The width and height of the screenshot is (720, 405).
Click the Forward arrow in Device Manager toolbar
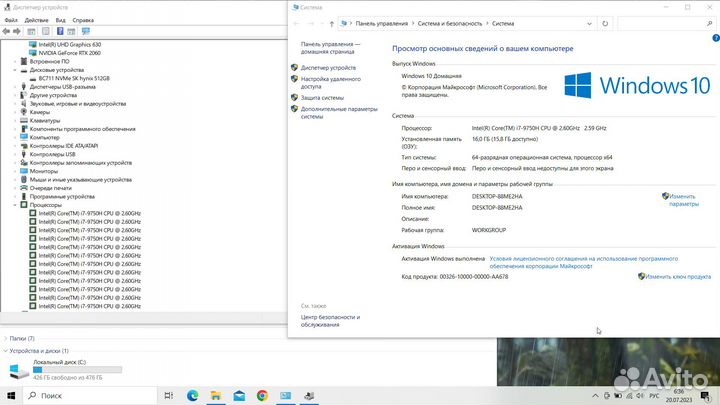point(17,31)
